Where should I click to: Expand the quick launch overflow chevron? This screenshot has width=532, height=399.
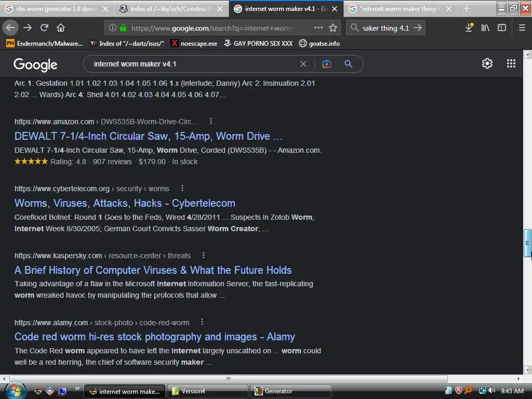[77, 388]
